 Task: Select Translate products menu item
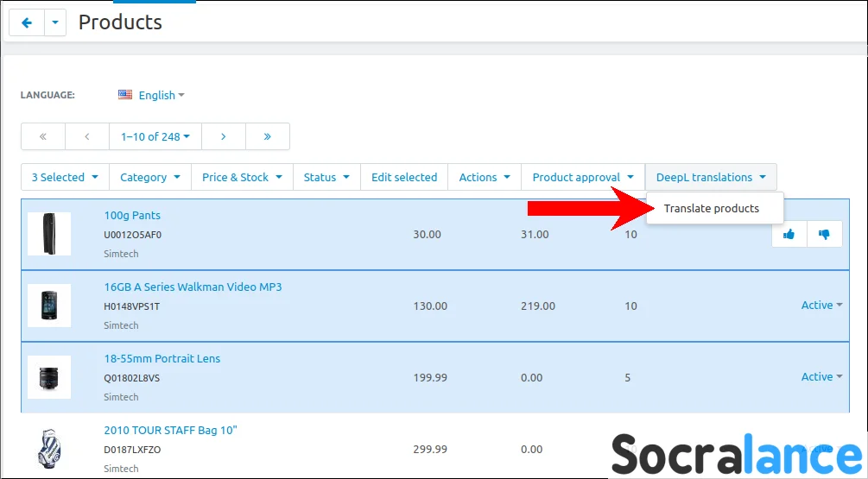(712, 208)
